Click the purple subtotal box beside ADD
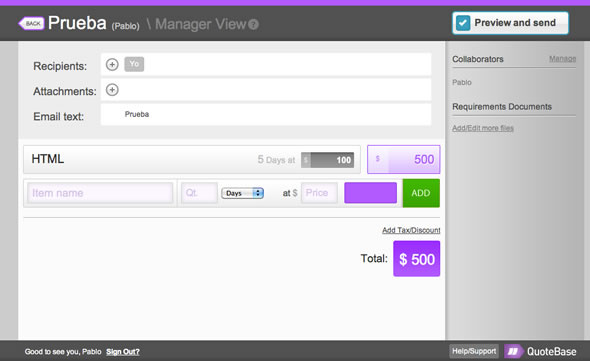 pyautogui.click(x=370, y=193)
